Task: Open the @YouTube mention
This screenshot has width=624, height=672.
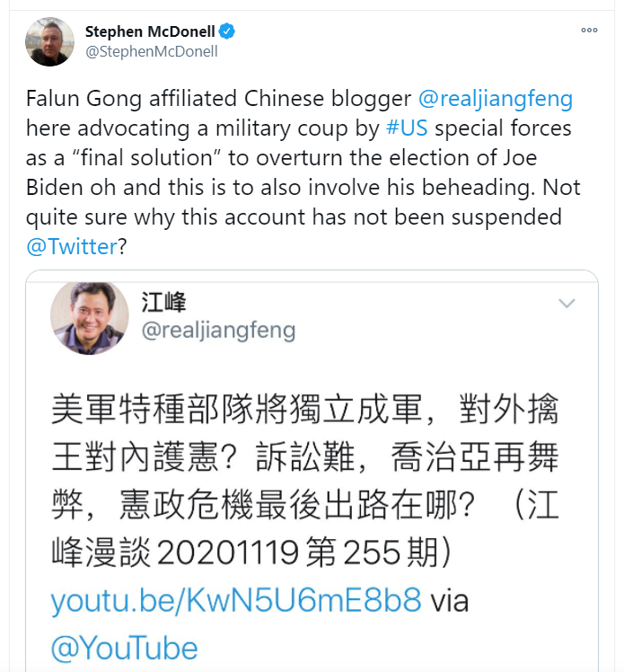Action: pos(124,648)
